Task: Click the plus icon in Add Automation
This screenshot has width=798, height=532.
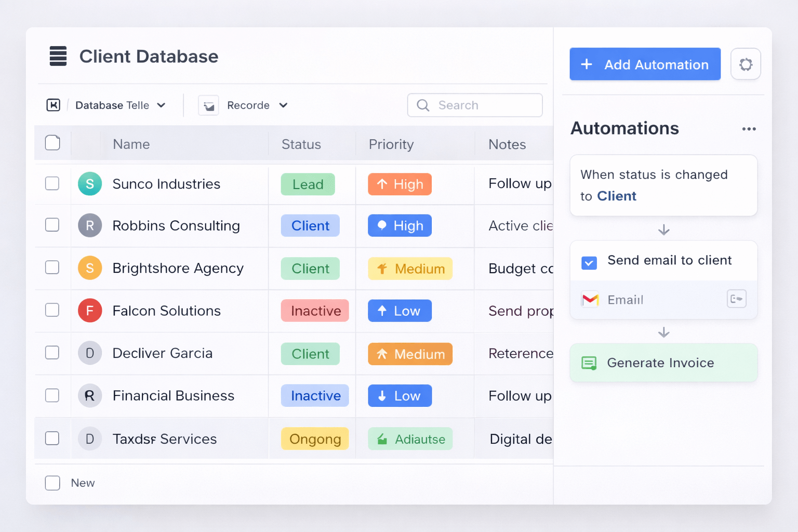Action: pos(587,64)
